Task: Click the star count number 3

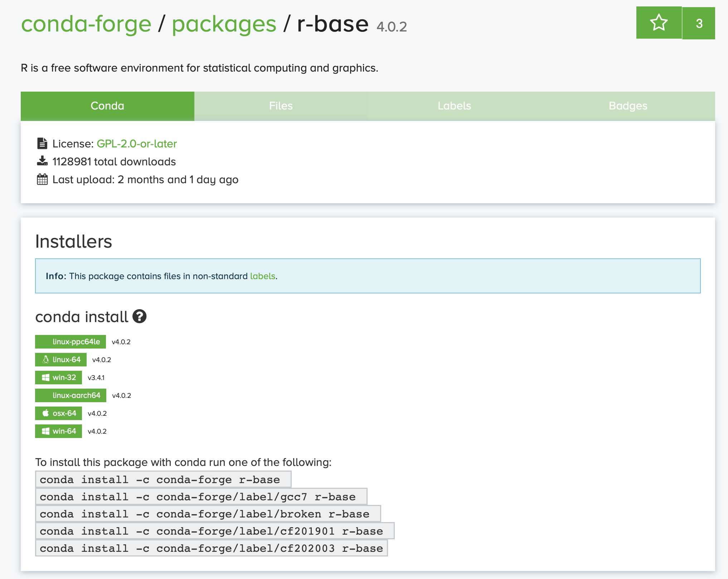Action: pos(699,23)
